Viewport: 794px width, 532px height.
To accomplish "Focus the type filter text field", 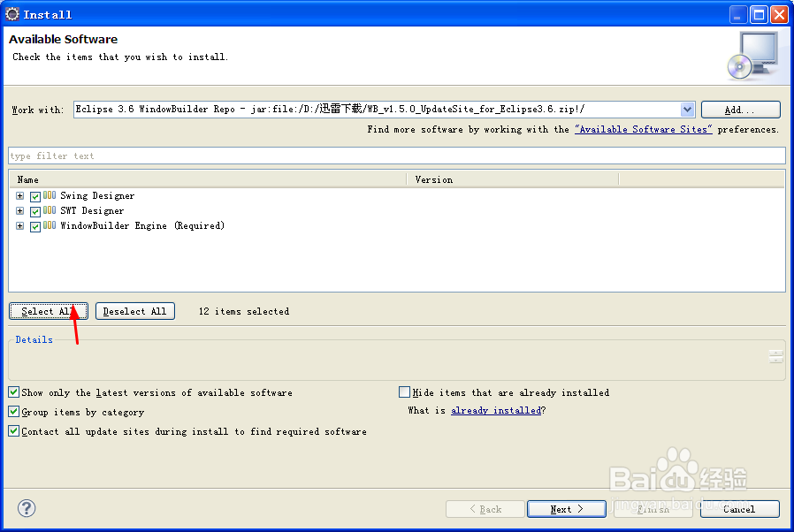I will click(397, 156).
